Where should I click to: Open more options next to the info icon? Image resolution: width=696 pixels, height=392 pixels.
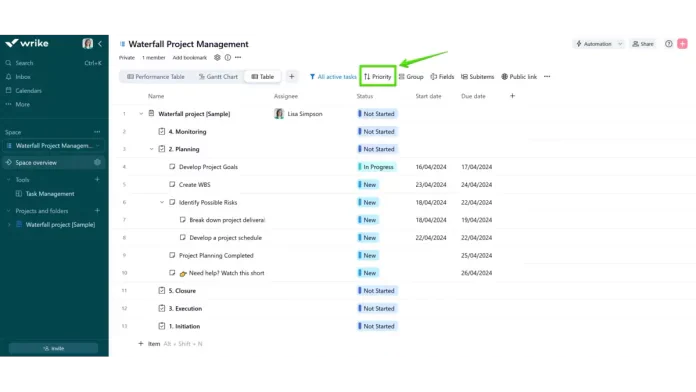(238, 57)
